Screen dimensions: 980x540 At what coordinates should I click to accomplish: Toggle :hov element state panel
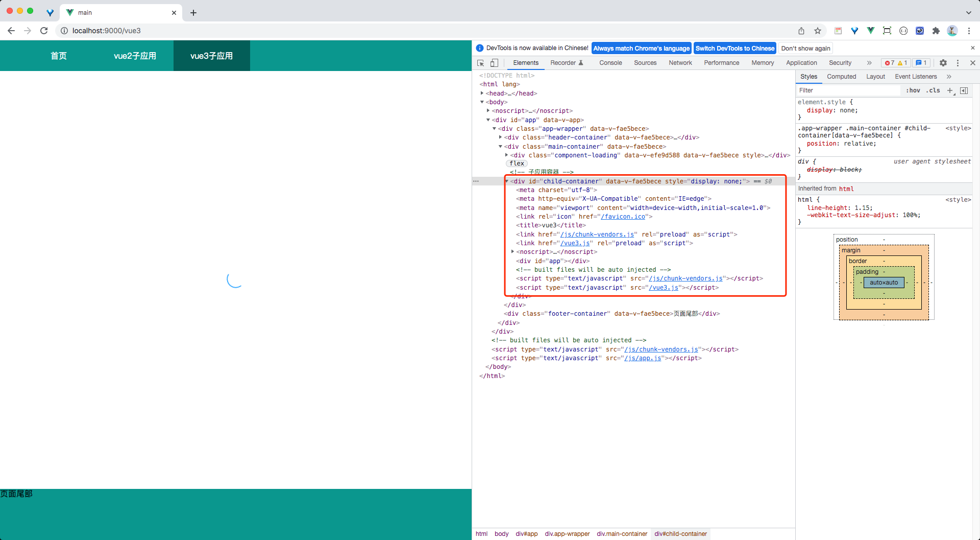click(913, 90)
